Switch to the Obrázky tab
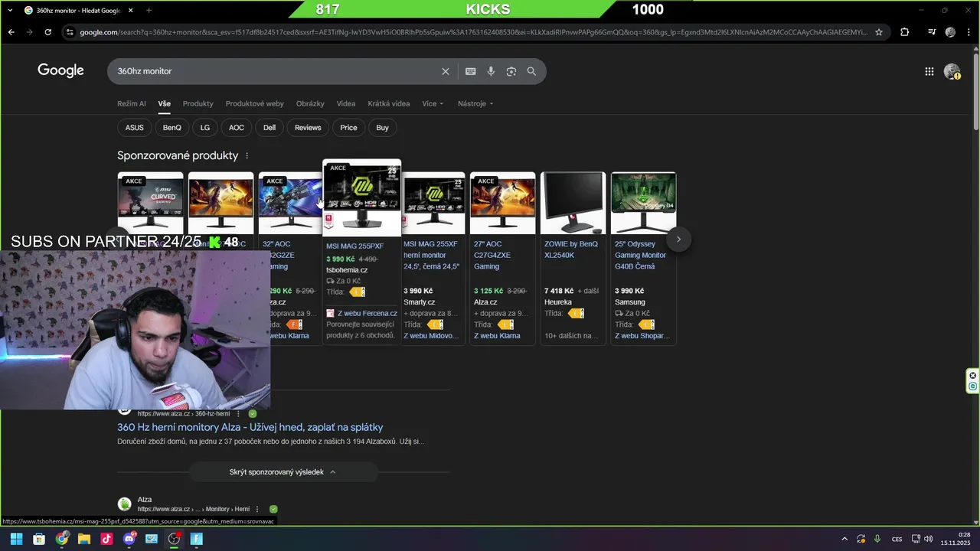980x551 pixels. pos(310,103)
